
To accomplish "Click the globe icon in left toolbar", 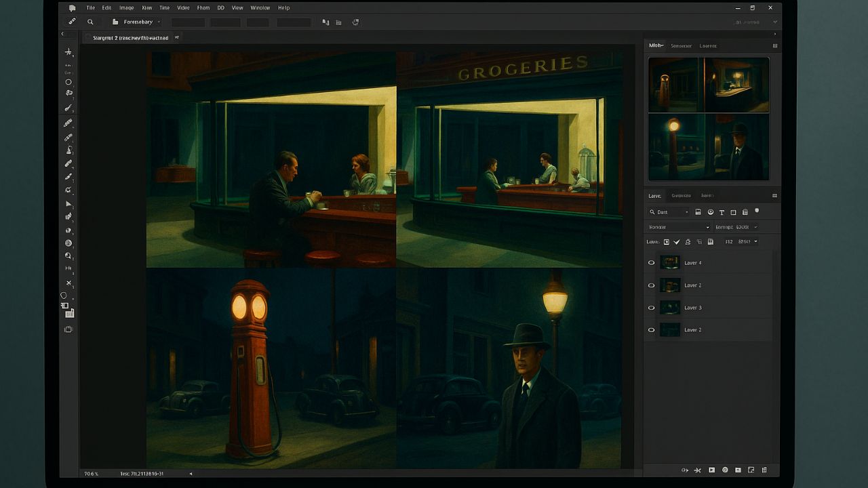I will [x=68, y=243].
